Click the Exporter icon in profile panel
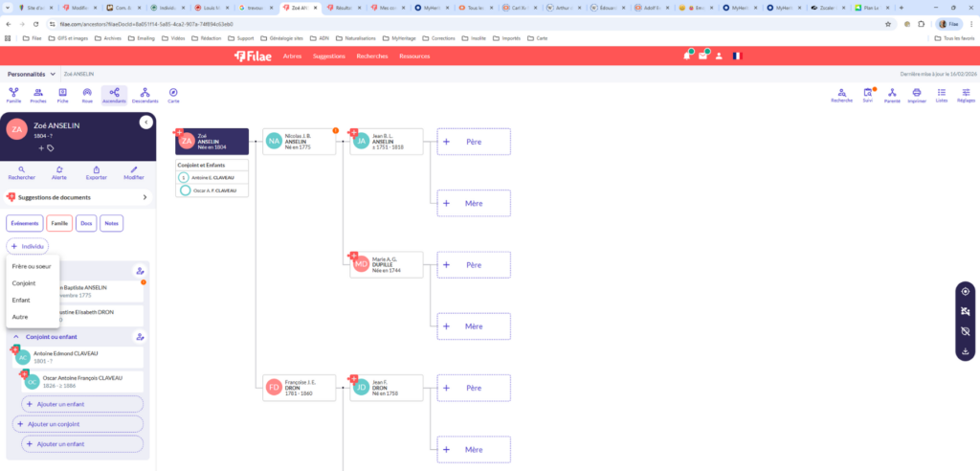Screen dimensions: 980x471 pos(97,172)
